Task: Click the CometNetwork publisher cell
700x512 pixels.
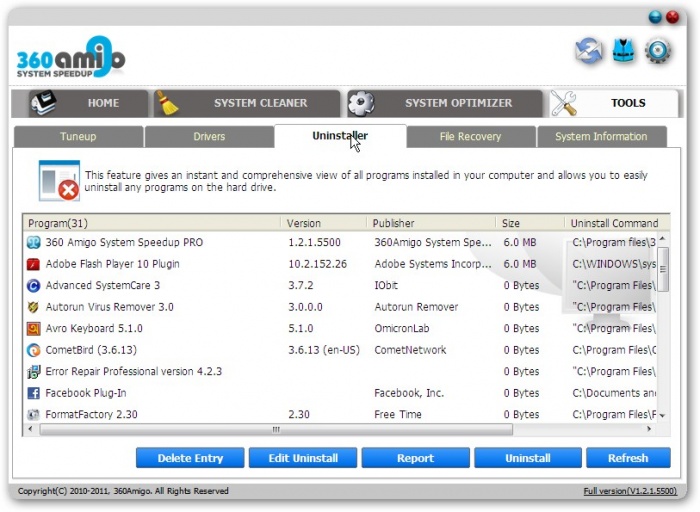Action: (410, 350)
